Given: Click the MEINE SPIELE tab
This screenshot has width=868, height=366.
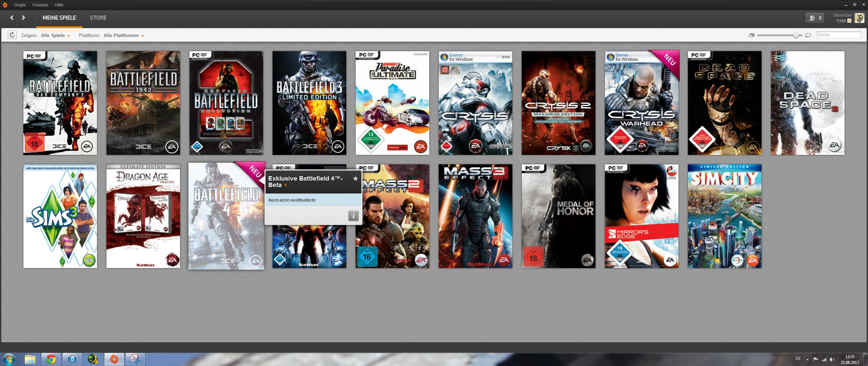Looking at the screenshot, I should 59,18.
